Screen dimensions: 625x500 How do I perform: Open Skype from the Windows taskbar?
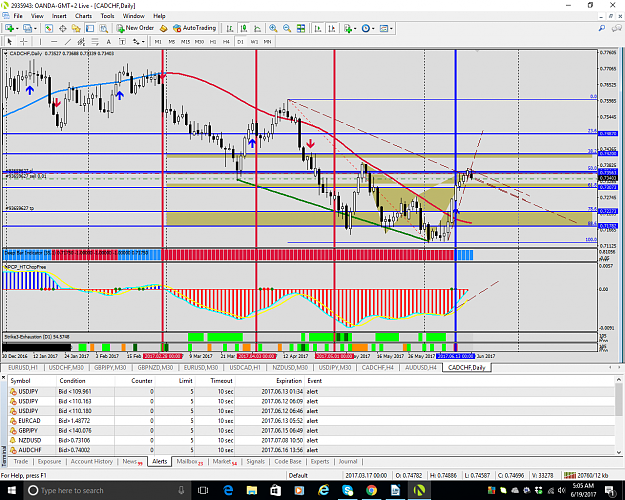pos(348,490)
